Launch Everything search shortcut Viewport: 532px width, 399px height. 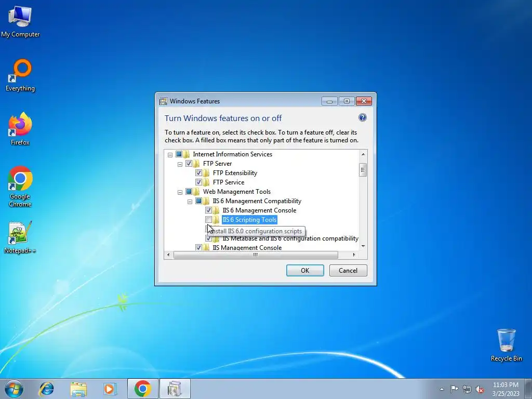(20, 75)
